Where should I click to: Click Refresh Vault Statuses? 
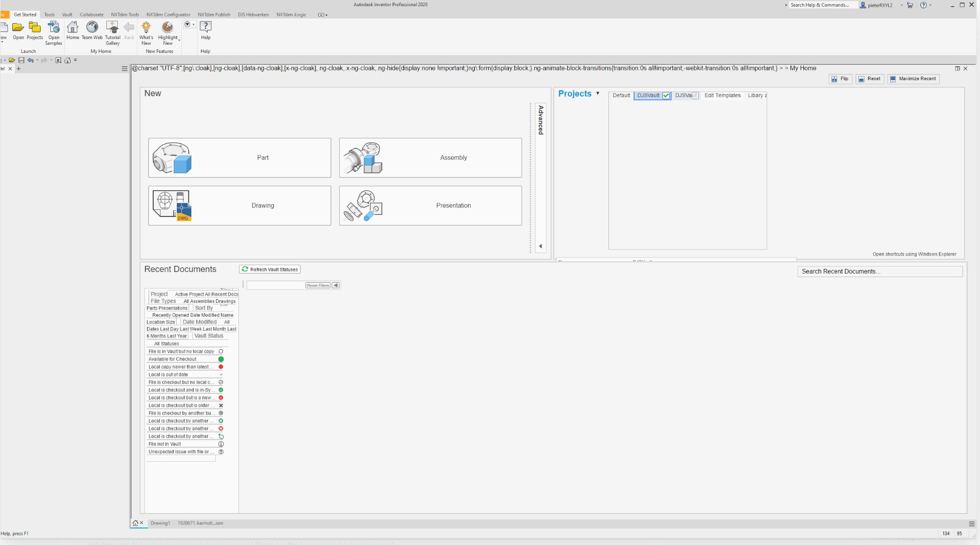(x=269, y=269)
